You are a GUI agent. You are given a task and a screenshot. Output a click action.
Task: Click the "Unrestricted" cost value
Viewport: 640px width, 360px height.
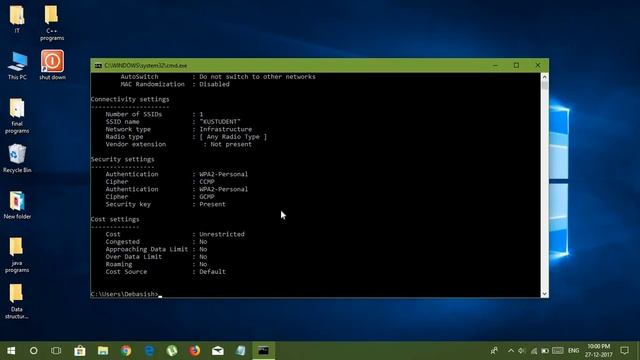222,234
